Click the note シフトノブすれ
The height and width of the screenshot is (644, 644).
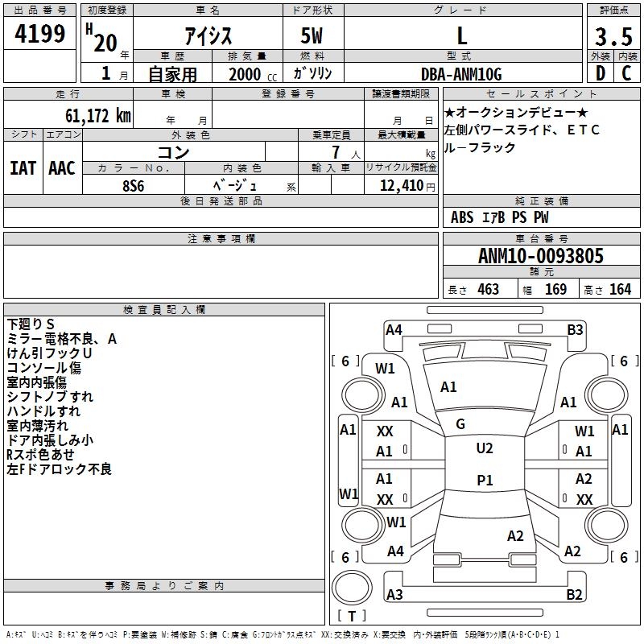pos(50,397)
